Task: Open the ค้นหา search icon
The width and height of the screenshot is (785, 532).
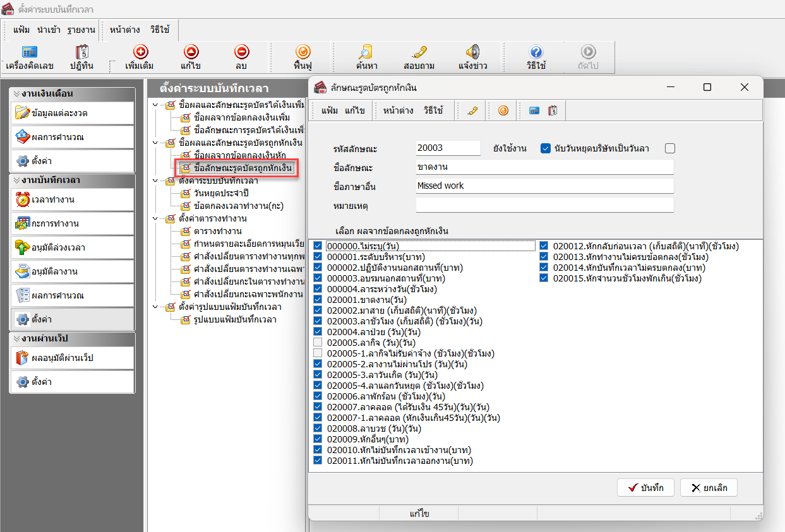Action: click(366, 53)
